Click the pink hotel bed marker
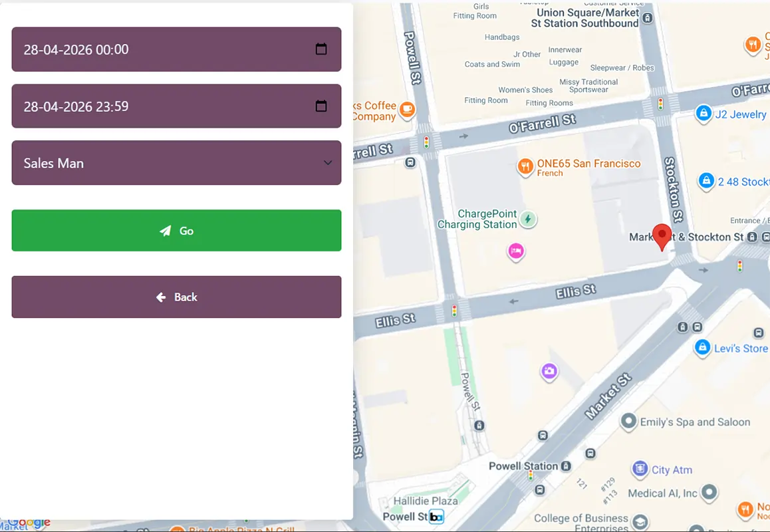The image size is (770, 532). pos(515,251)
